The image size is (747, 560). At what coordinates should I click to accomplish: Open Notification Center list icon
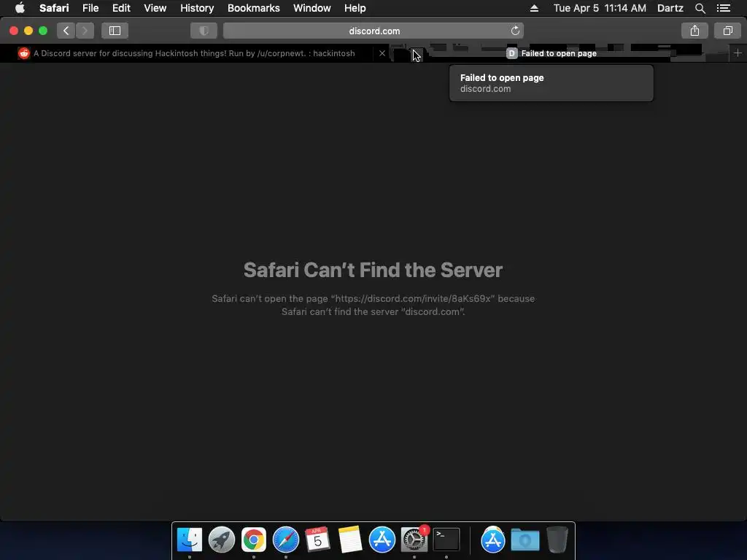[724, 8]
